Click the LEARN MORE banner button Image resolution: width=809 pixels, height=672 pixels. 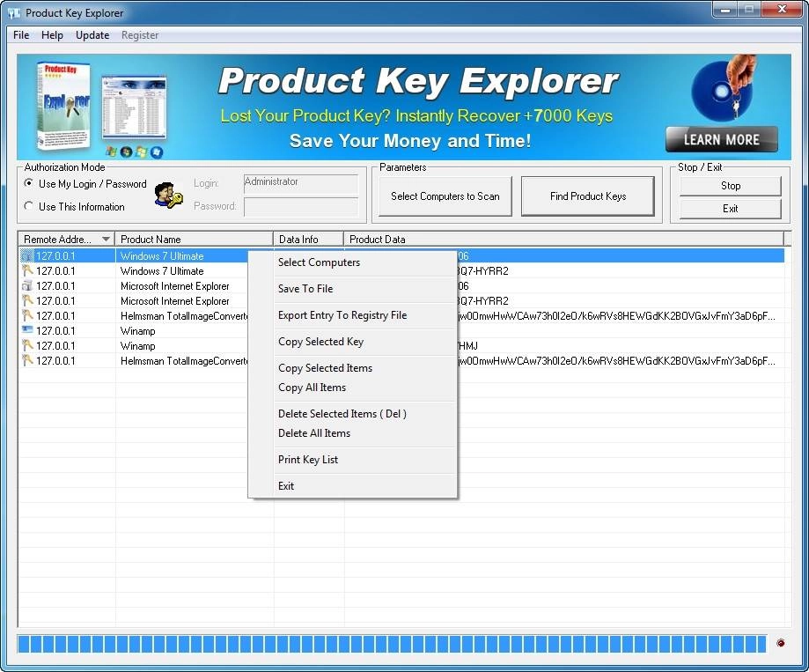721,139
